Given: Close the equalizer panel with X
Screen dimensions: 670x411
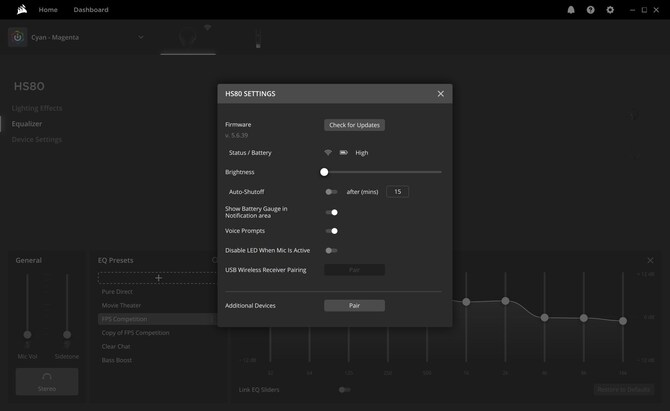Looking at the screenshot, I should pyautogui.click(x=650, y=260).
